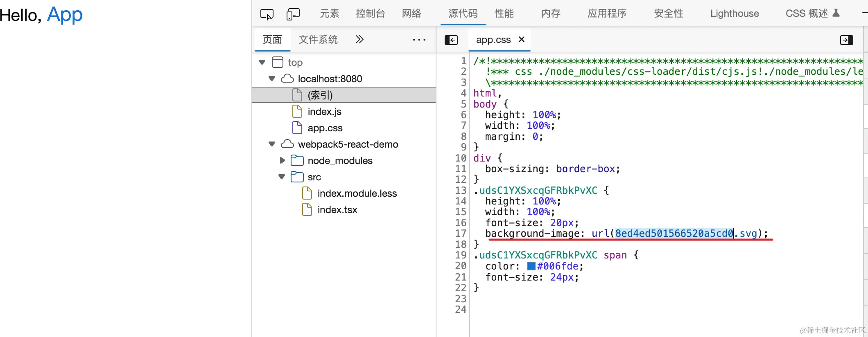Select the 源代码 tab
Viewport: 868px width, 337px height.
[463, 13]
